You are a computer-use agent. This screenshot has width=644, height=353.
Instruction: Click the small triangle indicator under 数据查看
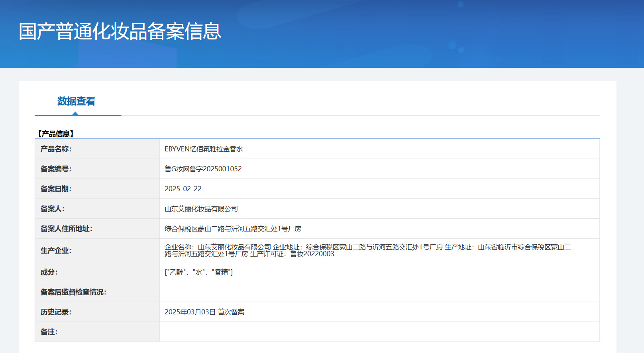(x=75, y=114)
